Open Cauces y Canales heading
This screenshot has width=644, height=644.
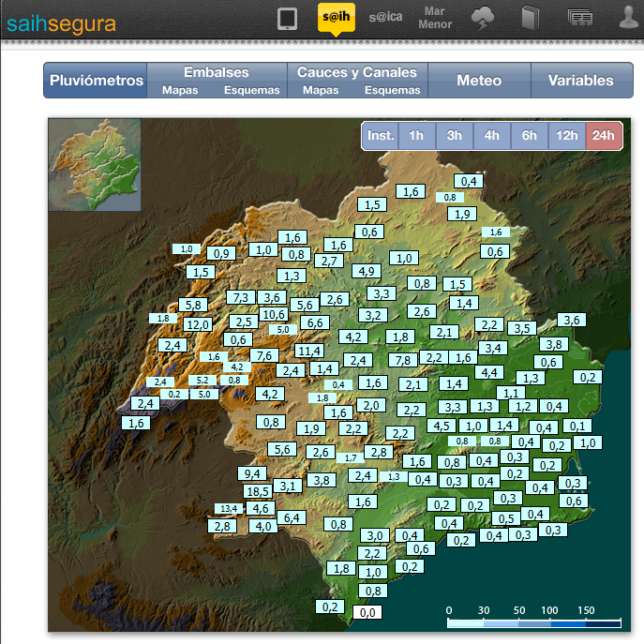357,72
